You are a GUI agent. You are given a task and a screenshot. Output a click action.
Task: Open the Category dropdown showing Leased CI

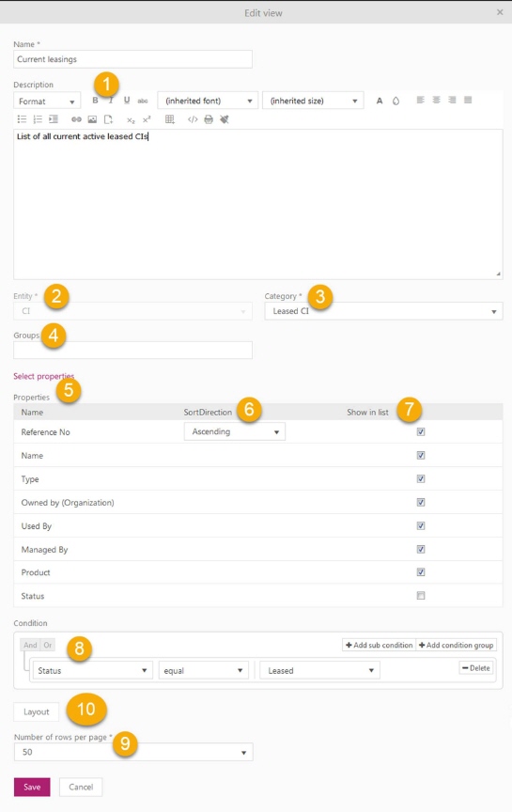[383, 311]
